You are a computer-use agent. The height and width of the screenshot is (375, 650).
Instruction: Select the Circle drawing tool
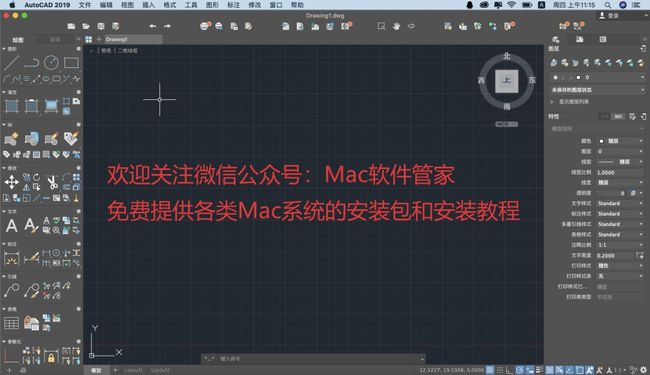point(51,63)
